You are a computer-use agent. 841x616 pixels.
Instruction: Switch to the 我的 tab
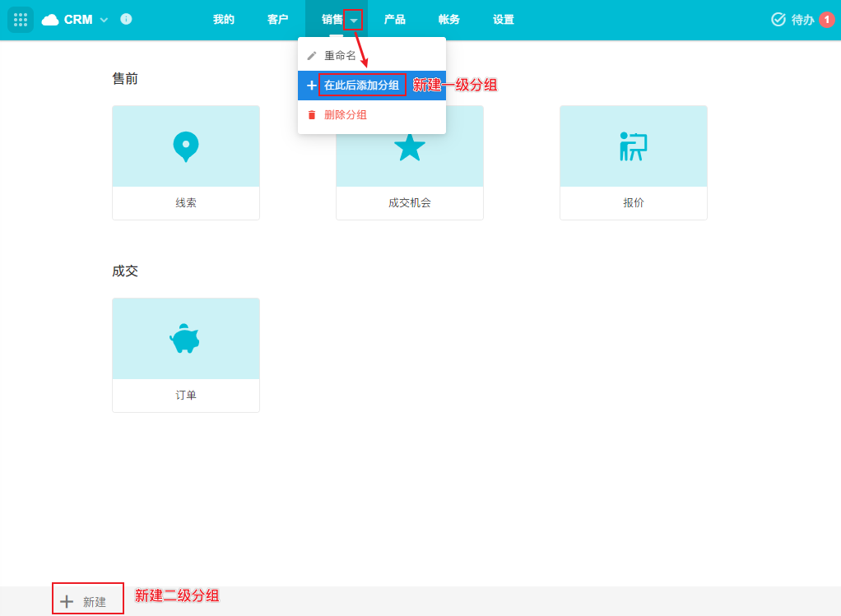coord(224,20)
